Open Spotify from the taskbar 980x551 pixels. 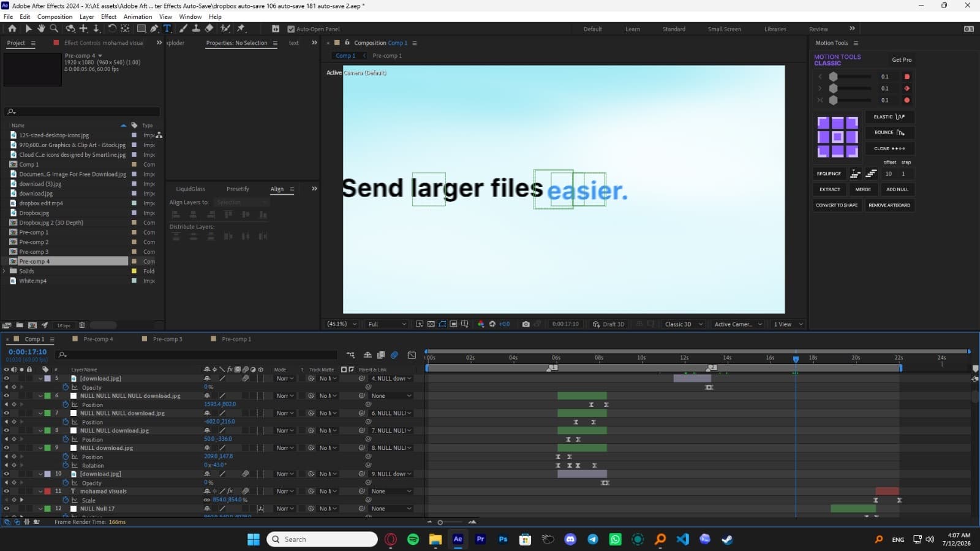(413, 539)
